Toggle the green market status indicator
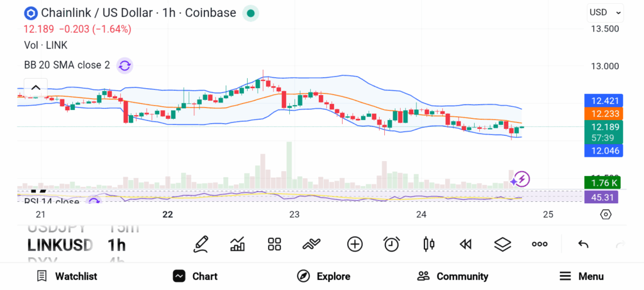Viewport: 644px width, 290px height. pos(250,13)
